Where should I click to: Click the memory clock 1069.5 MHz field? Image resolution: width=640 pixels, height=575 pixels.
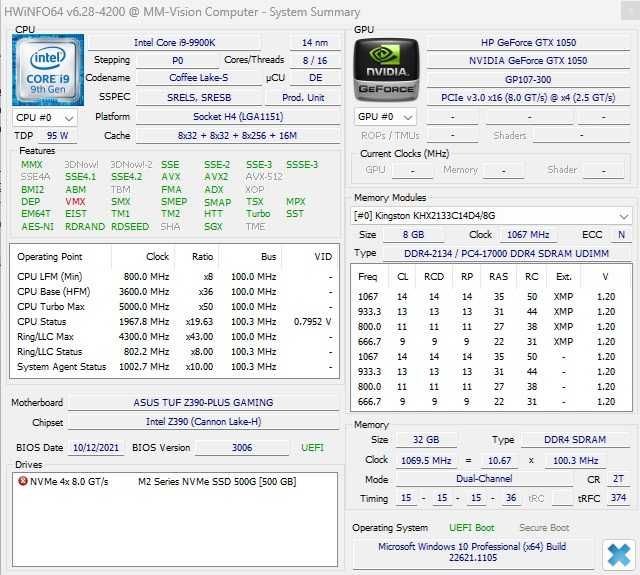(426, 460)
